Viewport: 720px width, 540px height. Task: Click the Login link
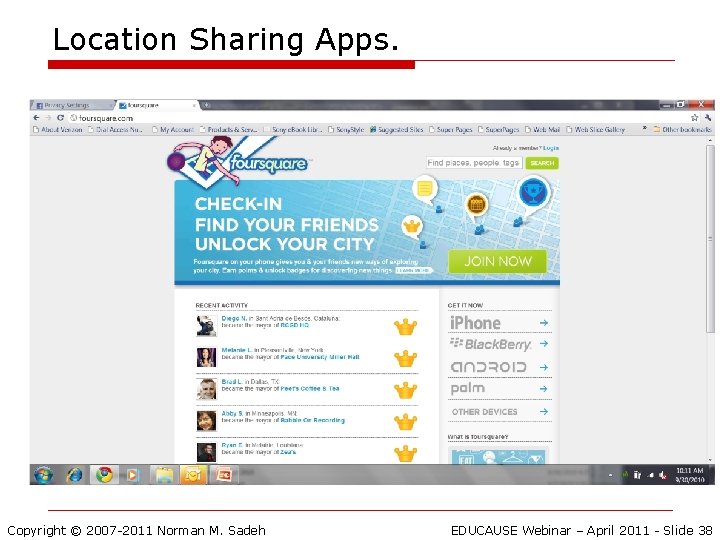(551, 148)
